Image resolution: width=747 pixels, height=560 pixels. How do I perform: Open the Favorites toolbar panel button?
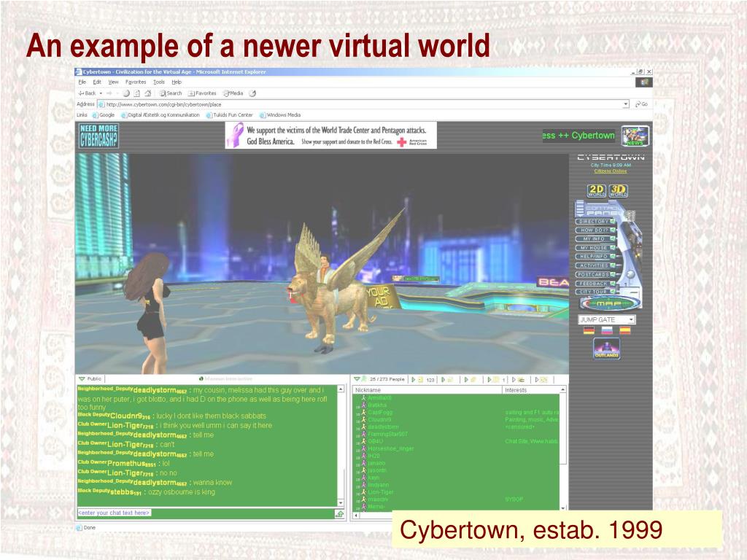pos(203,93)
